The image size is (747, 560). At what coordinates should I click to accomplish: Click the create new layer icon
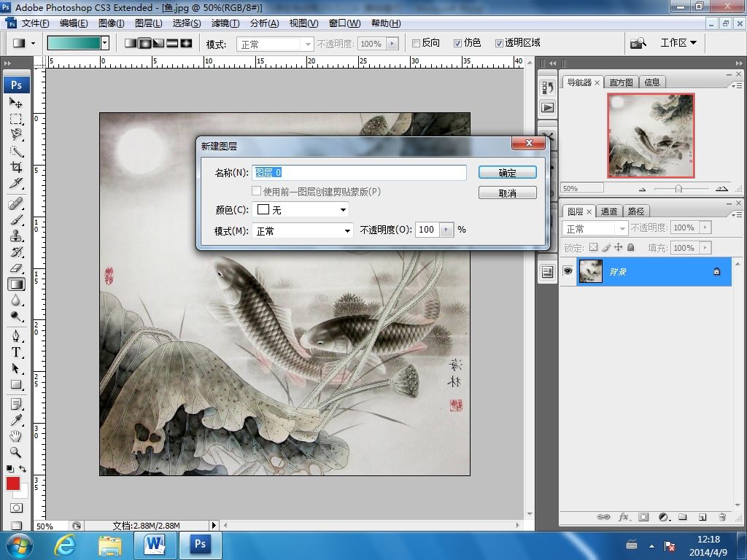[x=703, y=517]
